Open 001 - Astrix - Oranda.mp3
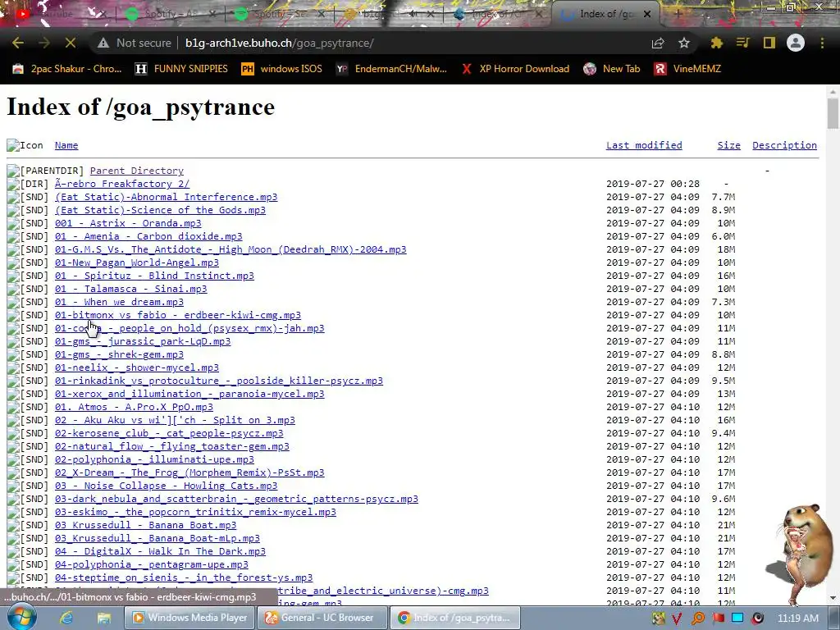This screenshot has width=840, height=630. (x=128, y=223)
